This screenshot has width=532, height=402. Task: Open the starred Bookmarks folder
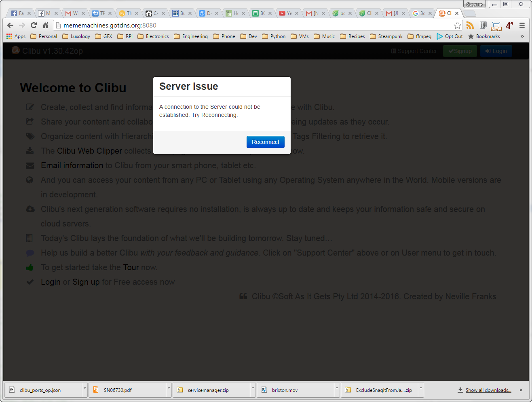click(x=484, y=36)
